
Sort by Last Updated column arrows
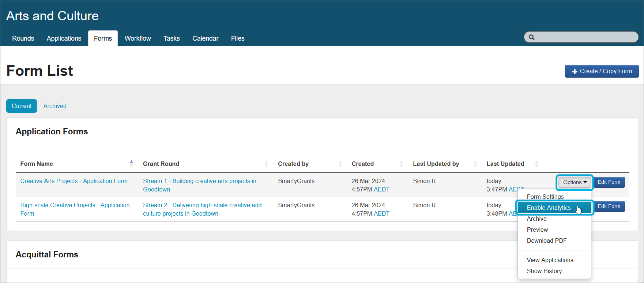point(536,164)
